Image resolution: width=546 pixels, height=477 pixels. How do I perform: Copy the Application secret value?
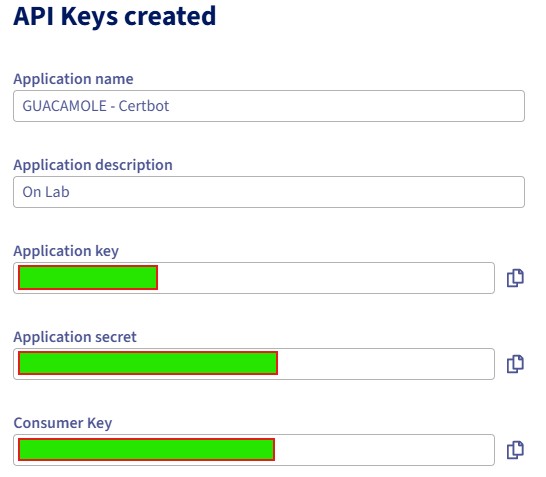[x=515, y=364]
